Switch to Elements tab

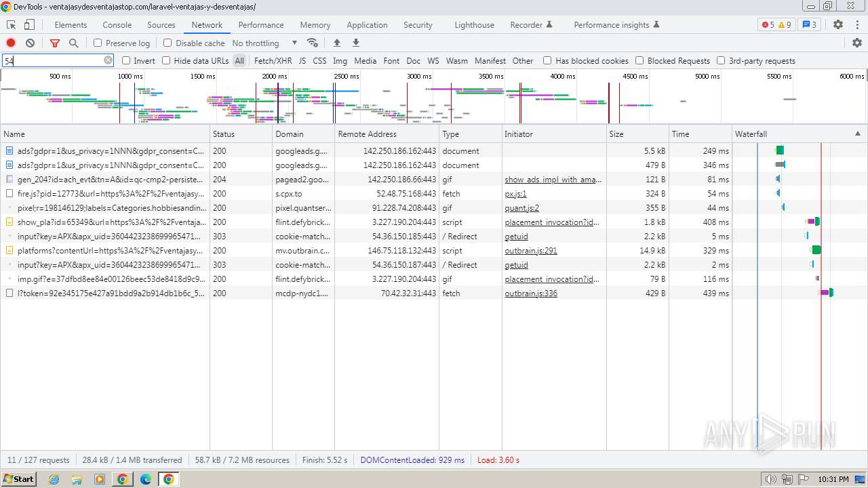pyautogui.click(x=71, y=24)
